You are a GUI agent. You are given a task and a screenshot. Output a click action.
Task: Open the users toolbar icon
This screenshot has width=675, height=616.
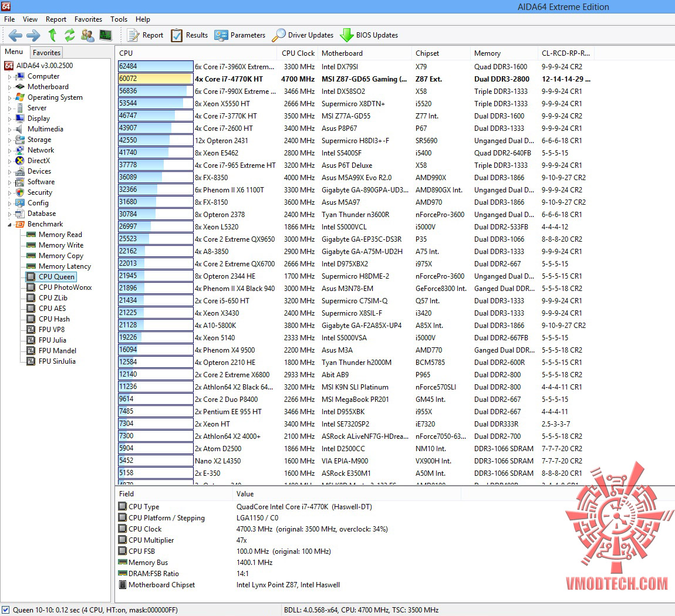[87, 35]
